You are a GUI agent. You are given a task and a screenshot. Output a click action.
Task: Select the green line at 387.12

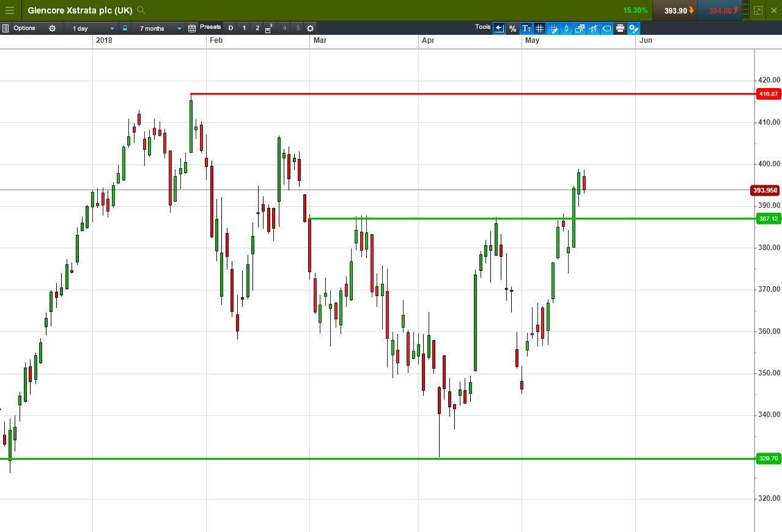(x=532, y=218)
